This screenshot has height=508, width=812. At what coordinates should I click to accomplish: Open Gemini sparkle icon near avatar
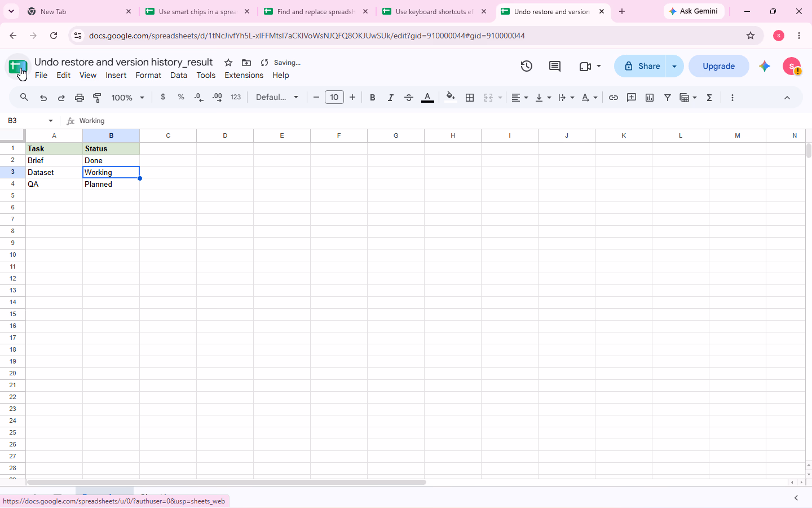coord(765,66)
